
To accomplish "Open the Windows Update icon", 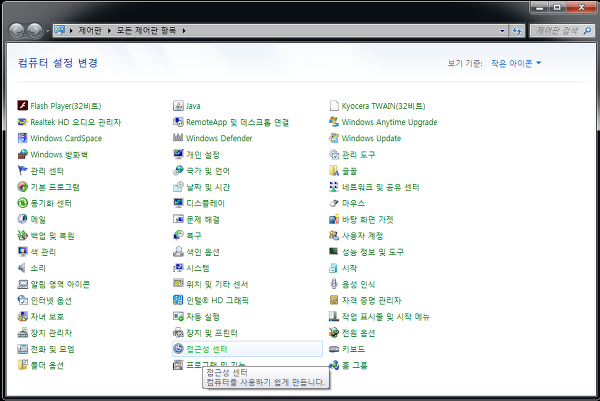I will click(x=334, y=138).
